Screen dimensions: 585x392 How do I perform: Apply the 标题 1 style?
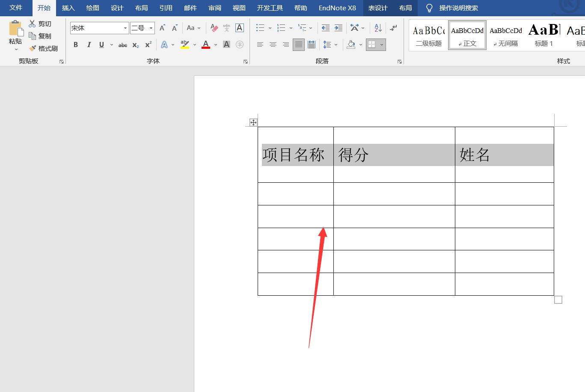(x=544, y=35)
